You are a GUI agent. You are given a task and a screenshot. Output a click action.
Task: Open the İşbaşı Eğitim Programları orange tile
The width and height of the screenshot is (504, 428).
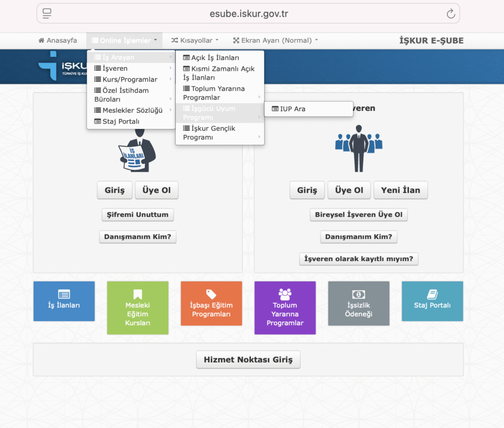[x=211, y=304]
